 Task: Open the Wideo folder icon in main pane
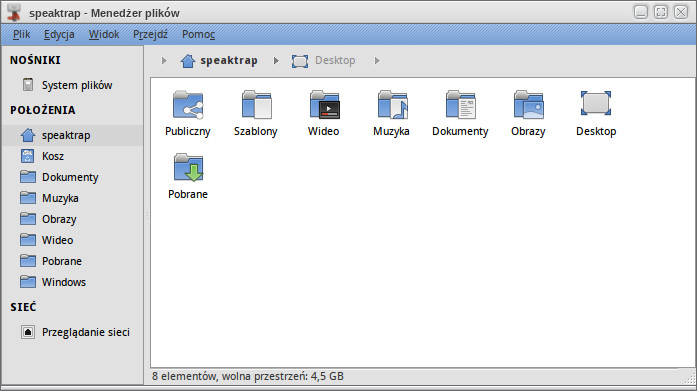click(x=324, y=105)
